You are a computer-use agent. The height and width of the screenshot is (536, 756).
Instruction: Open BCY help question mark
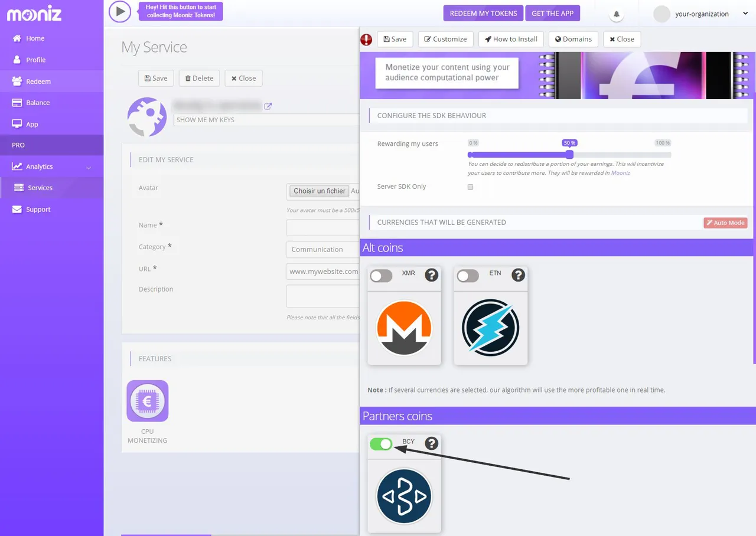click(432, 443)
